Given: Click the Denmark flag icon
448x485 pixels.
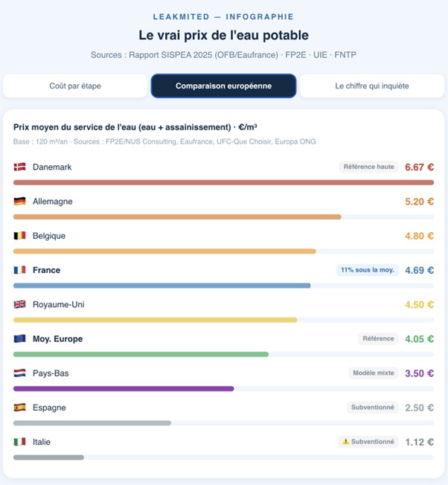Looking at the screenshot, I should coord(19,167).
